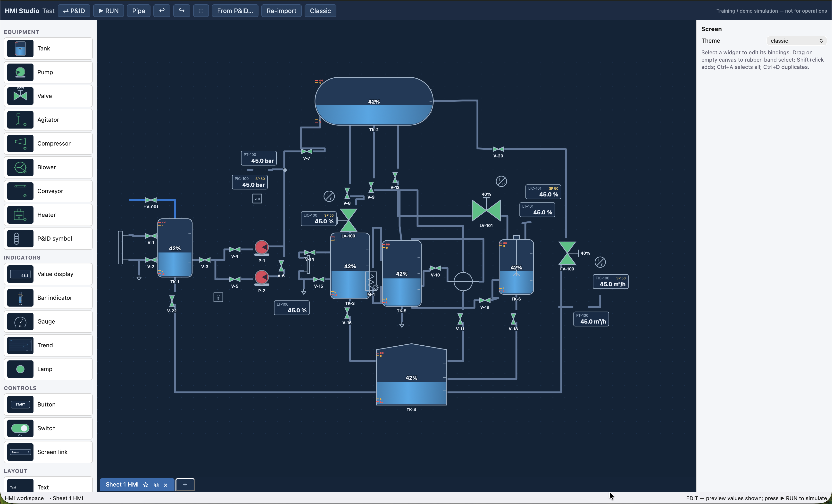
Task: Duplicate the Sheet 1 HMI tab
Action: (156, 485)
